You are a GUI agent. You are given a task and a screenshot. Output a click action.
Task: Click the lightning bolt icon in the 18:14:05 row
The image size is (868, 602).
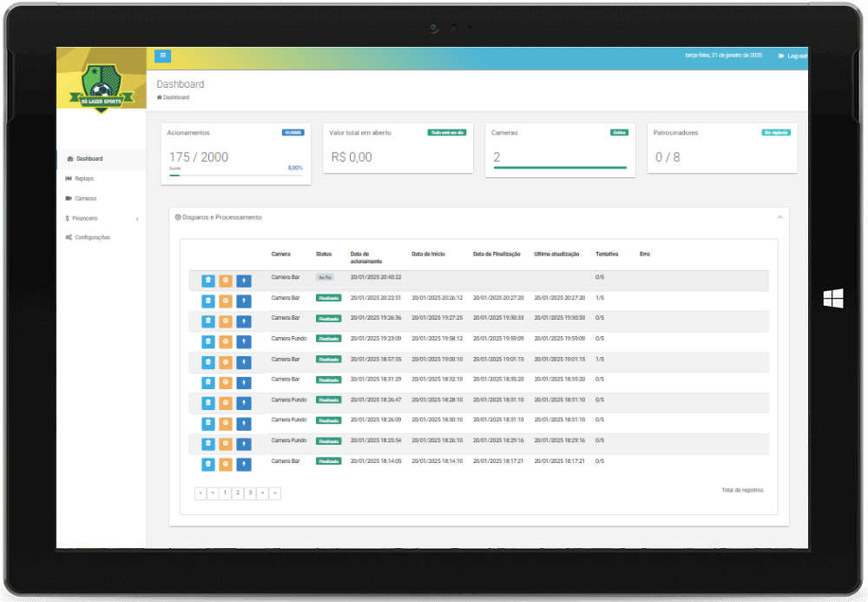(243, 465)
